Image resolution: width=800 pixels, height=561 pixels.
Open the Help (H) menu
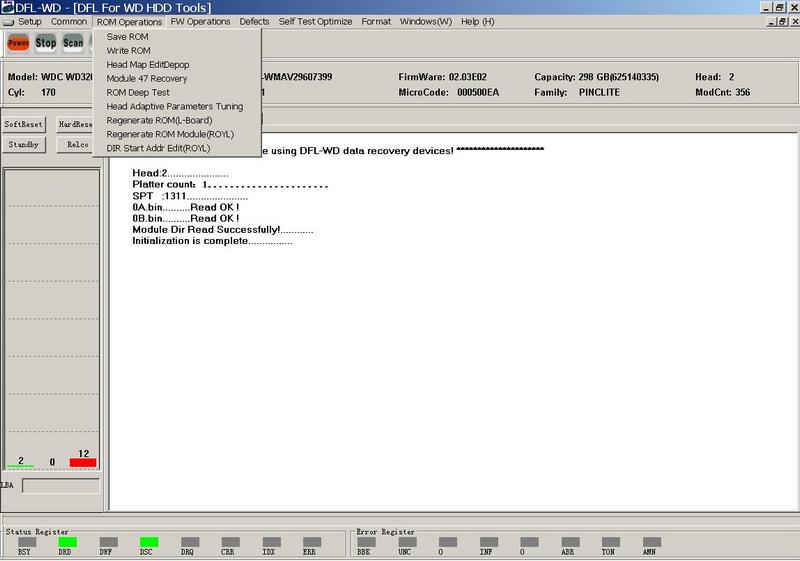pos(478,21)
